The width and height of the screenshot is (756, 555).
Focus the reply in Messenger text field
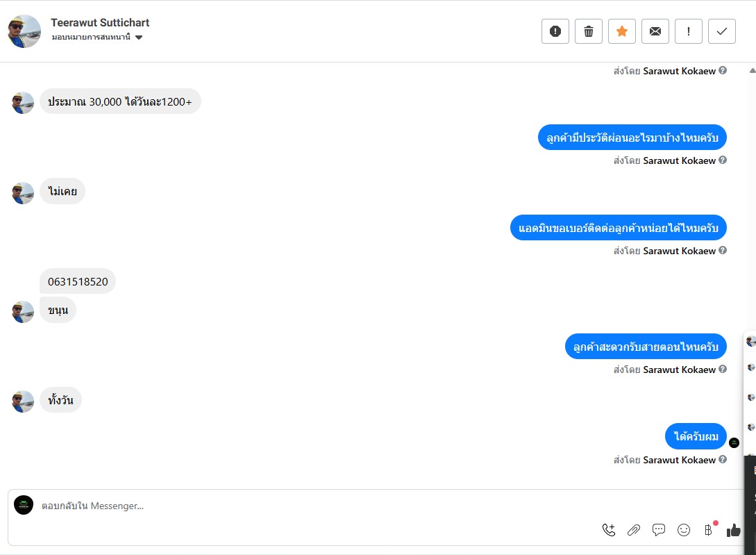pyautogui.click(x=347, y=506)
